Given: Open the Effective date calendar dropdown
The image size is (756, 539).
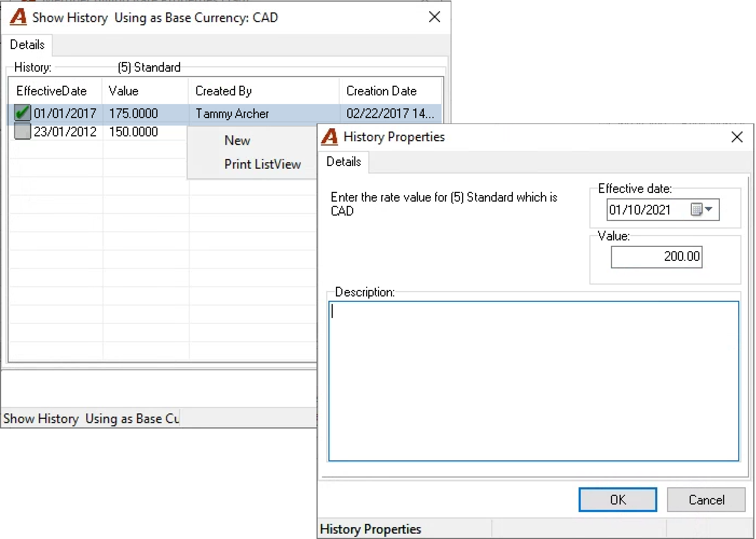Looking at the screenshot, I should [x=702, y=209].
